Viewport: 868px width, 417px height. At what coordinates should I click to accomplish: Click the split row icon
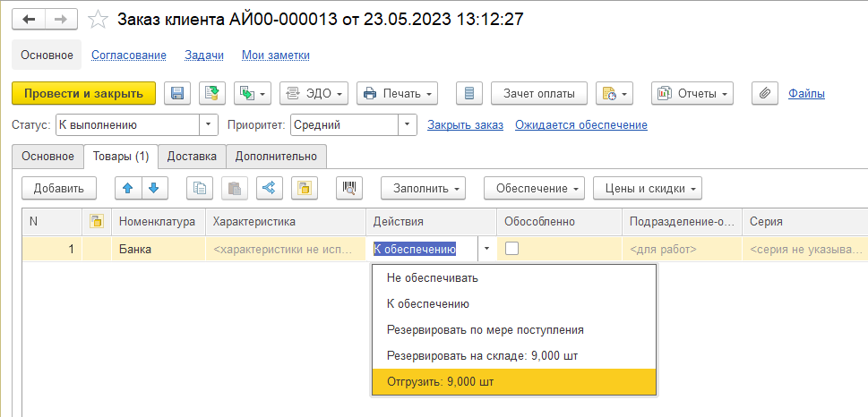click(270, 188)
